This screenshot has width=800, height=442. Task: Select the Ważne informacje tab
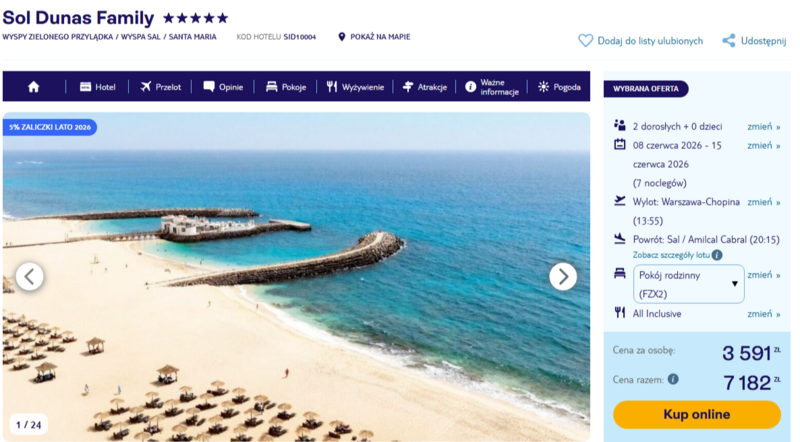pos(492,87)
